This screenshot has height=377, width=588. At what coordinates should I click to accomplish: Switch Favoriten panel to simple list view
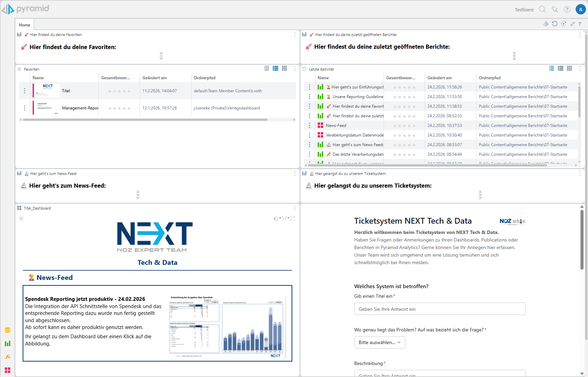tap(267, 69)
